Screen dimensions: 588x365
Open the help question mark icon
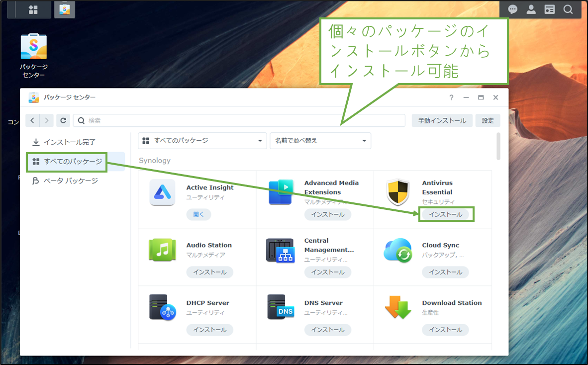click(452, 97)
